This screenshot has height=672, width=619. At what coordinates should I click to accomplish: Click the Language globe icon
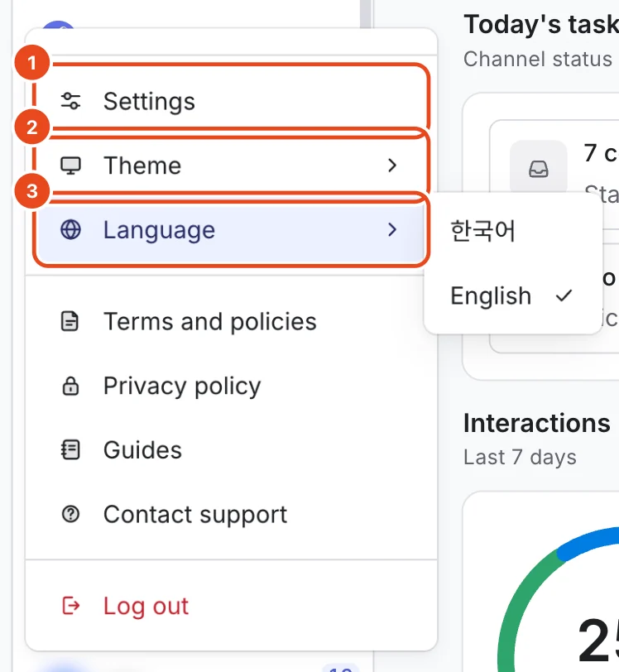[x=70, y=230]
